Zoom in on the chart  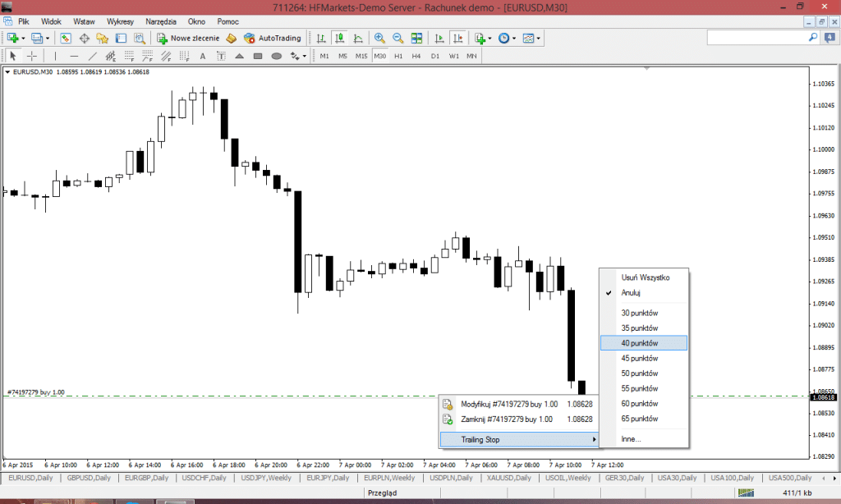pos(381,38)
